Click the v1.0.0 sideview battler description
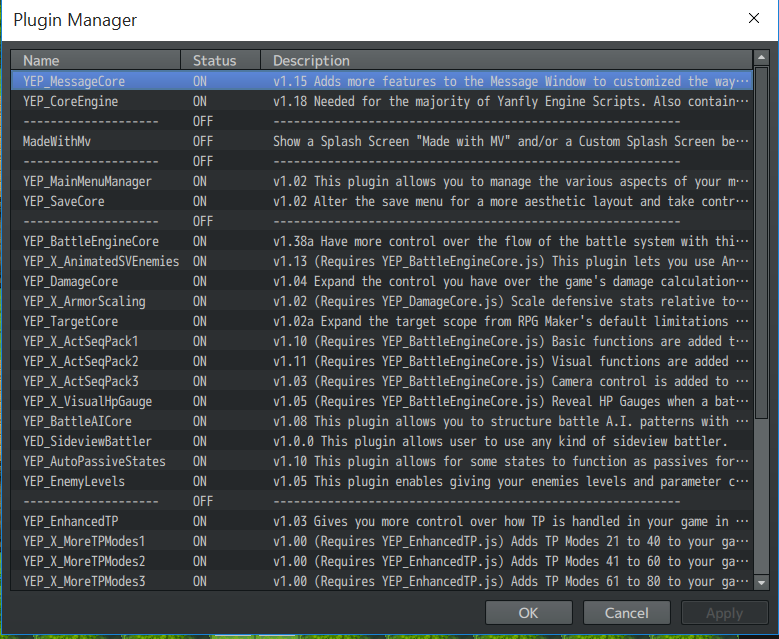 (x=500, y=441)
